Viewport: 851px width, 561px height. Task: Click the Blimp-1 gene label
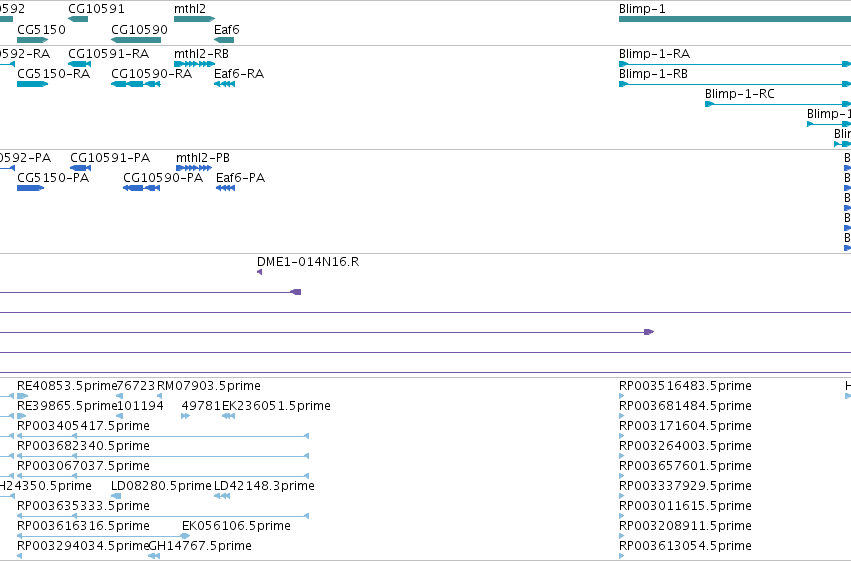click(642, 9)
